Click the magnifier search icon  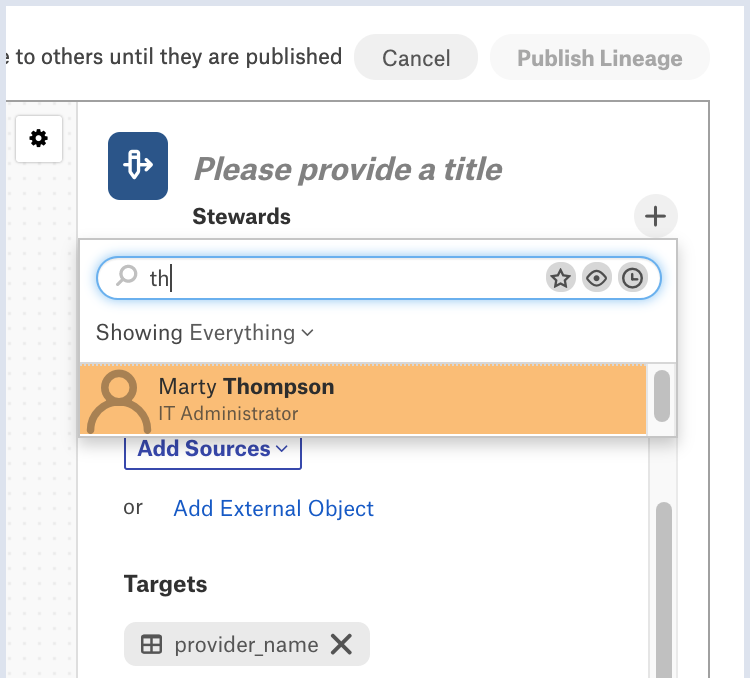click(x=127, y=276)
